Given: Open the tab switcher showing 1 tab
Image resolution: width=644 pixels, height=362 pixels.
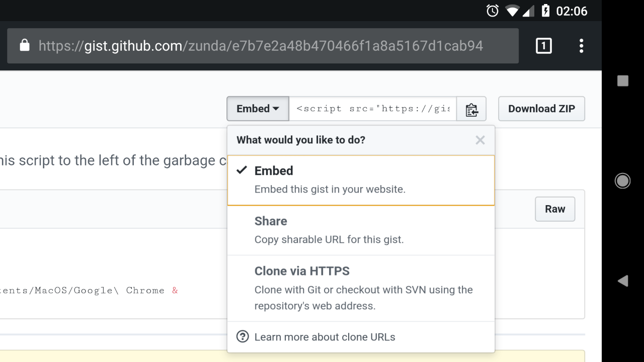Looking at the screenshot, I should point(543,46).
